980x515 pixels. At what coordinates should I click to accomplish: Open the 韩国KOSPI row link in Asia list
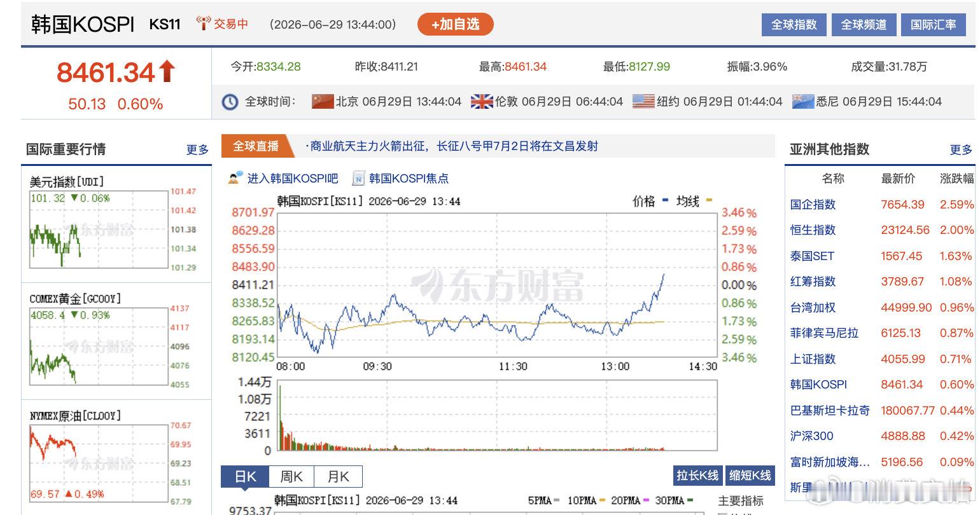click(818, 385)
